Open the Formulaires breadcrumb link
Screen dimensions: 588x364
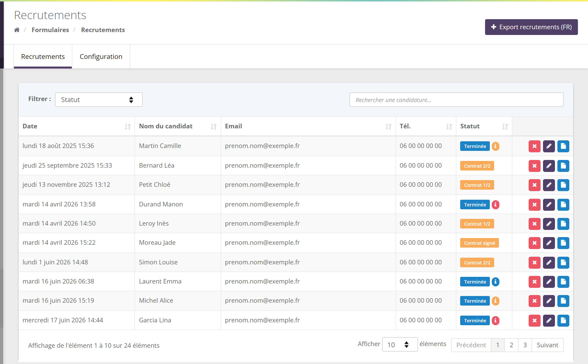pyautogui.click(x=50, y=30)
